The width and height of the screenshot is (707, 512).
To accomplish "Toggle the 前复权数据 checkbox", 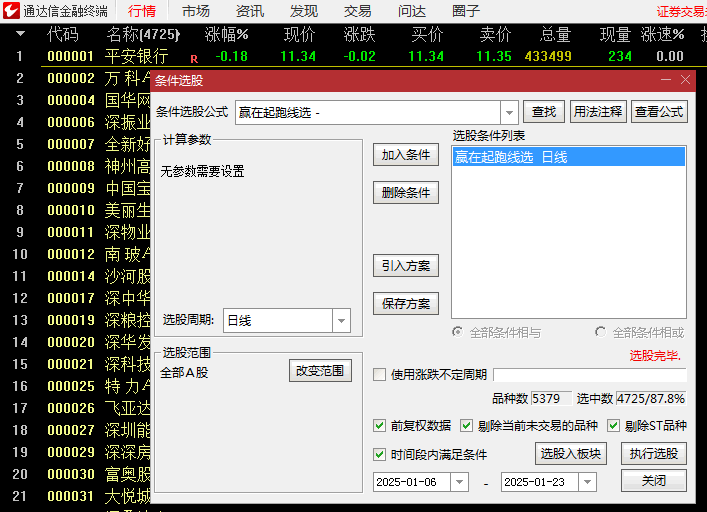I will (380, 425).
